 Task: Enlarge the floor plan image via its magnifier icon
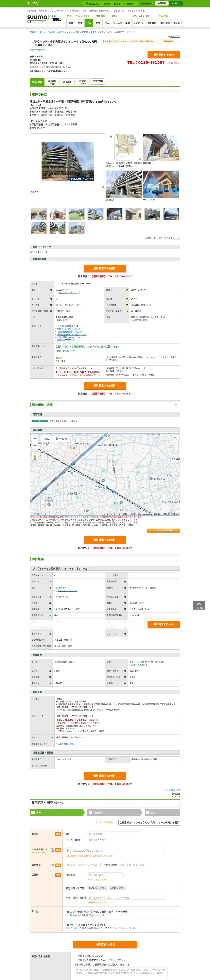[140, 159]
